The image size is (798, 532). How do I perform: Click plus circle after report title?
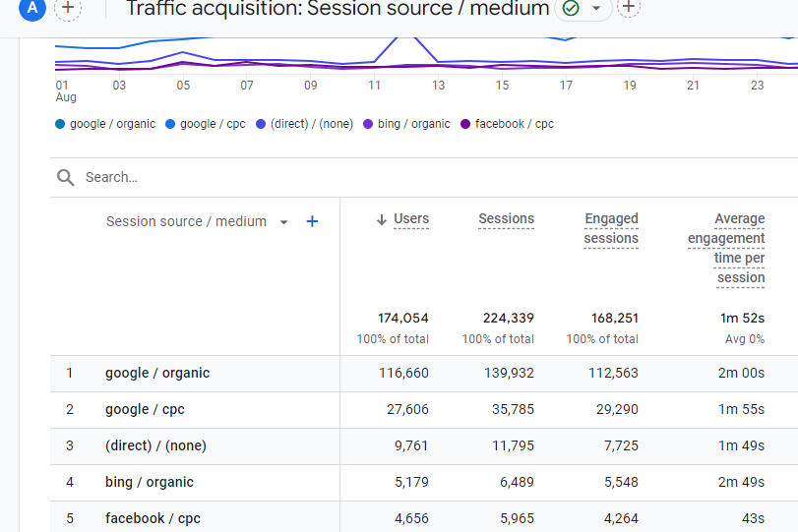click(629, 7)
